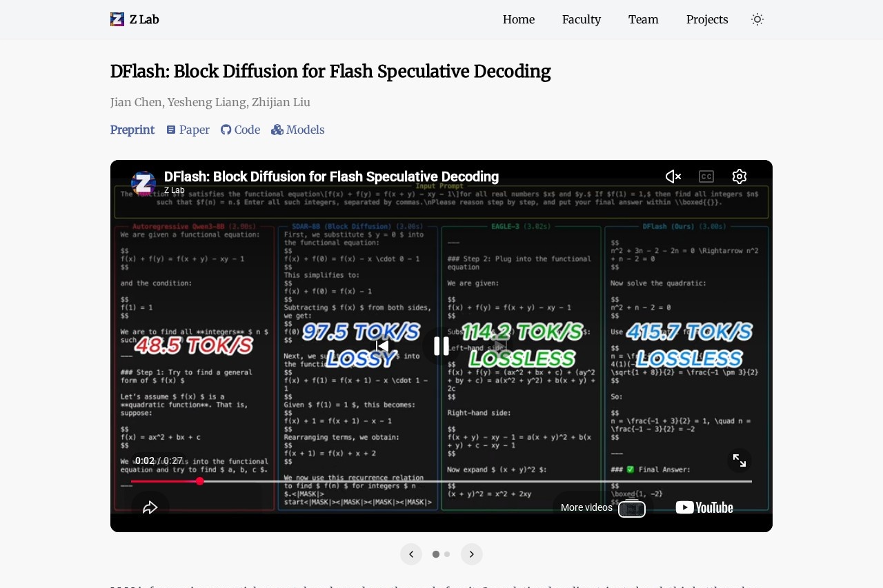Image resolution: width=883 pixels, height=588 pixels.
Task: Click the DFlash paper heading
Action: [x=330, y=72]
